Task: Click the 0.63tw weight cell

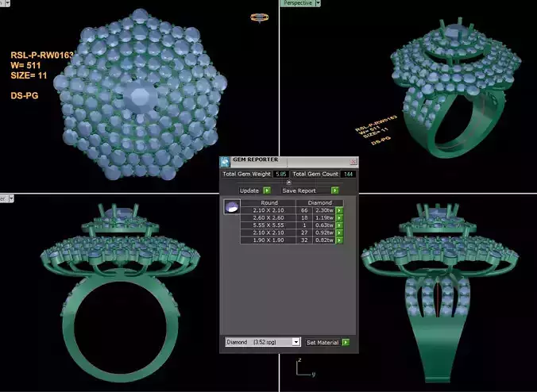Action: point(324,225)
